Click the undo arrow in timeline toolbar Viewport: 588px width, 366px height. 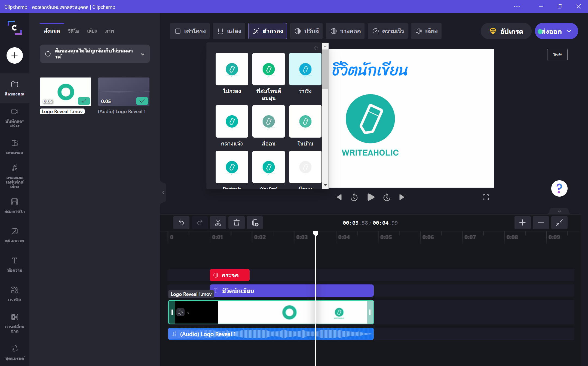(x=181, y=223)
